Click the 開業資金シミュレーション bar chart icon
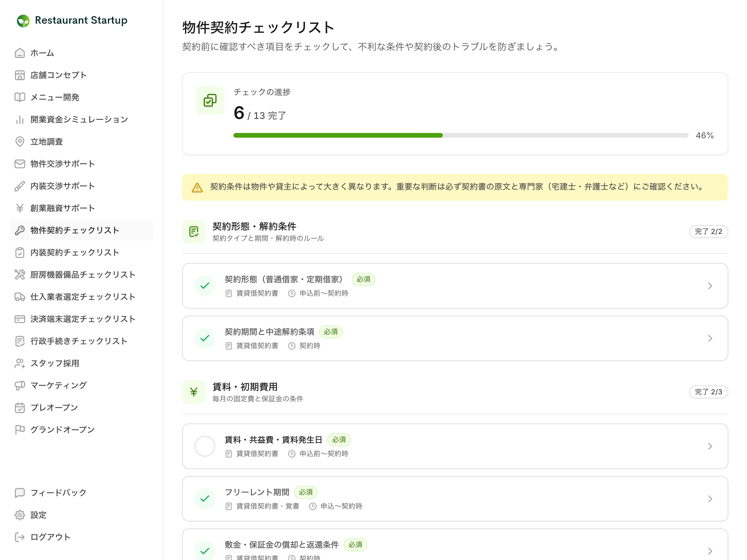This screenshot has width=747, height=560. [20, 120]
